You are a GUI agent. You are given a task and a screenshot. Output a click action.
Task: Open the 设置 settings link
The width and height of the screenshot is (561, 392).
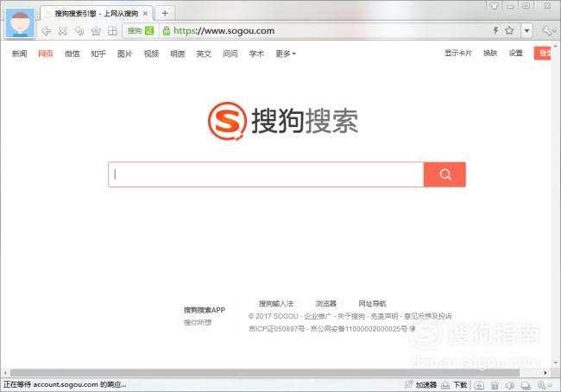click(x=516, y=53)
